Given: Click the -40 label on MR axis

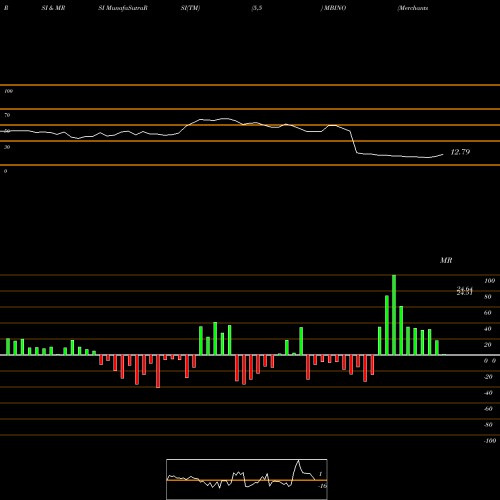Looking at the screenshot, I should click(x=488, y=393).
